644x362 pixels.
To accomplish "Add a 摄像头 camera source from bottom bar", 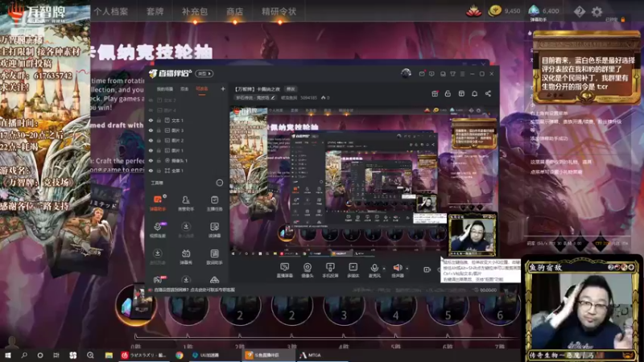I will (x=308, y=270).
